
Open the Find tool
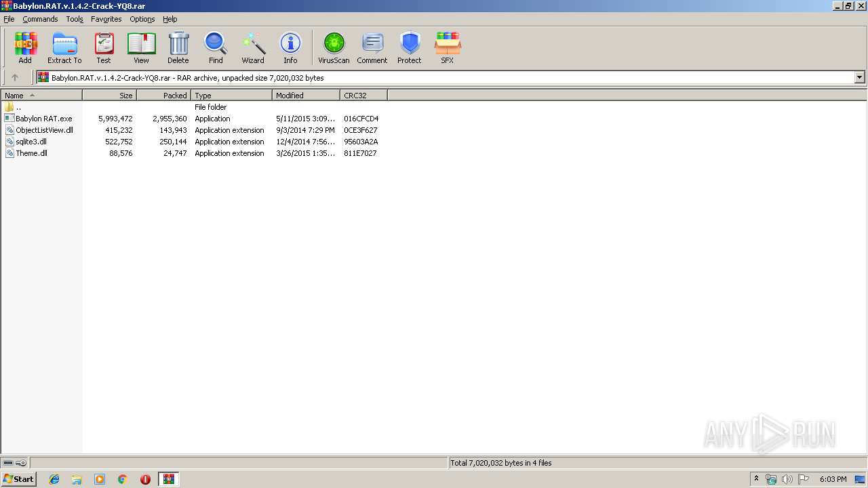pyautogui.click(x=216, y=48)
